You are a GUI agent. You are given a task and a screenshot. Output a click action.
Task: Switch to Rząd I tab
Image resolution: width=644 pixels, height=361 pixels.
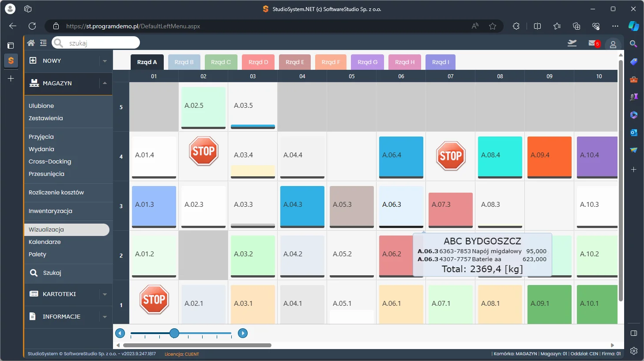441,62
